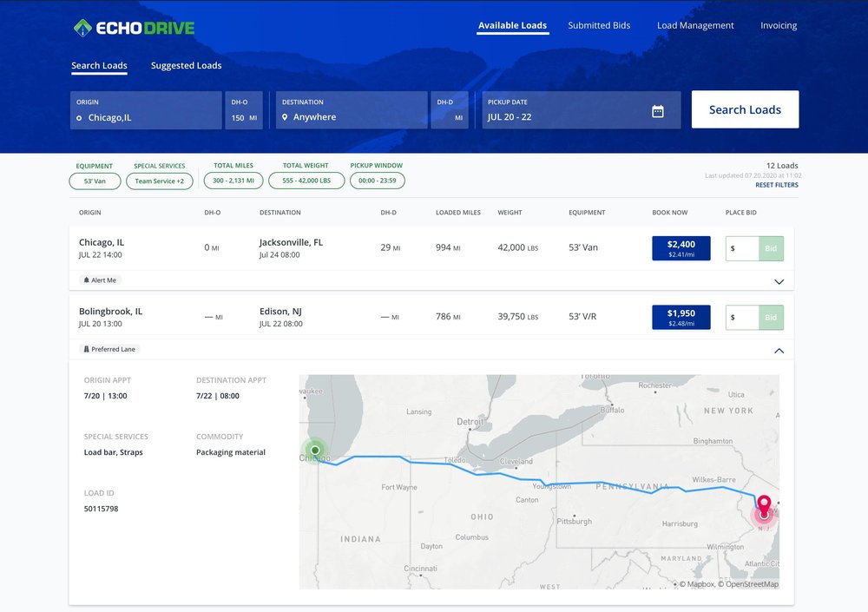Open Submitted Bids tab
This screenshot has width=868, height=612.
[x=599, y=25]
